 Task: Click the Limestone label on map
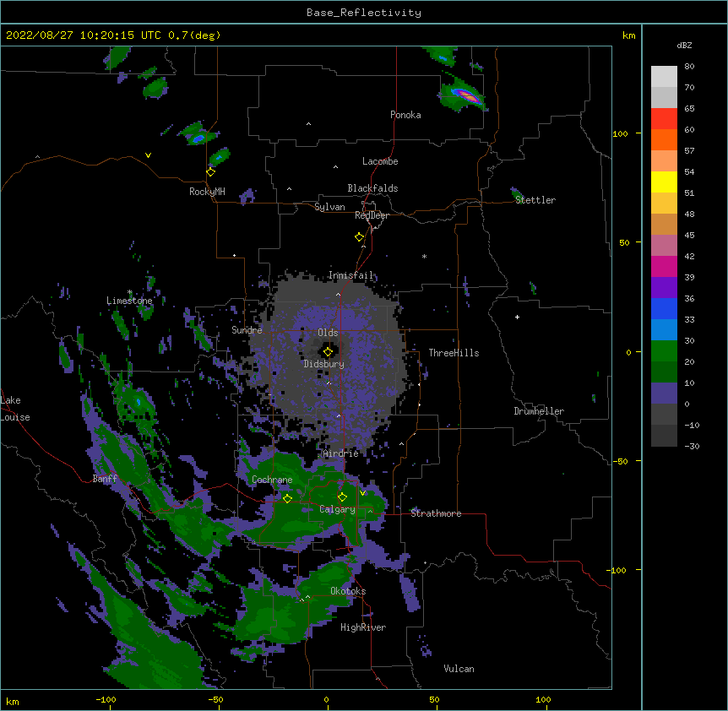coord(129,301)
